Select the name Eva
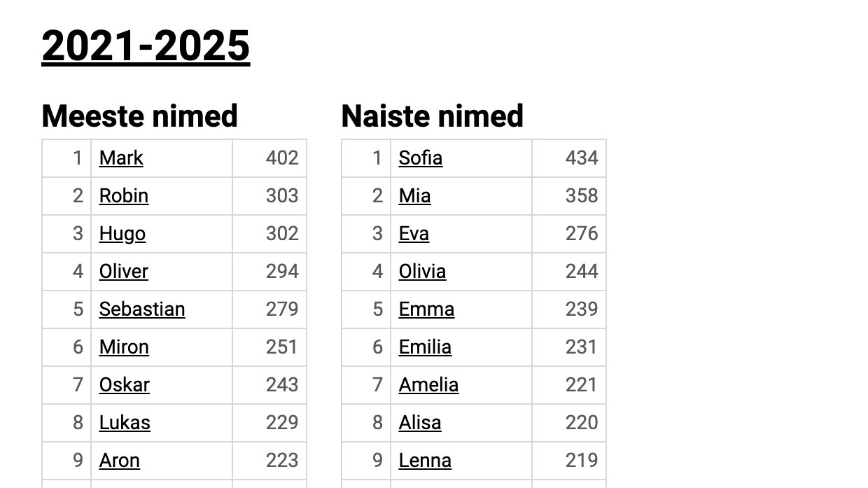This screenshot has width=868, height=488. click(x=414, y=234)
